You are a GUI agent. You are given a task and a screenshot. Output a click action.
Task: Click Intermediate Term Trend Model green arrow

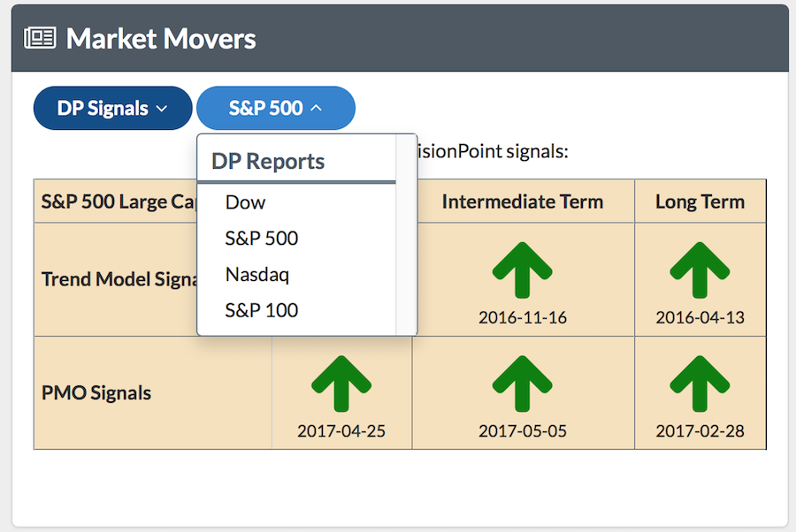point(522,269)
